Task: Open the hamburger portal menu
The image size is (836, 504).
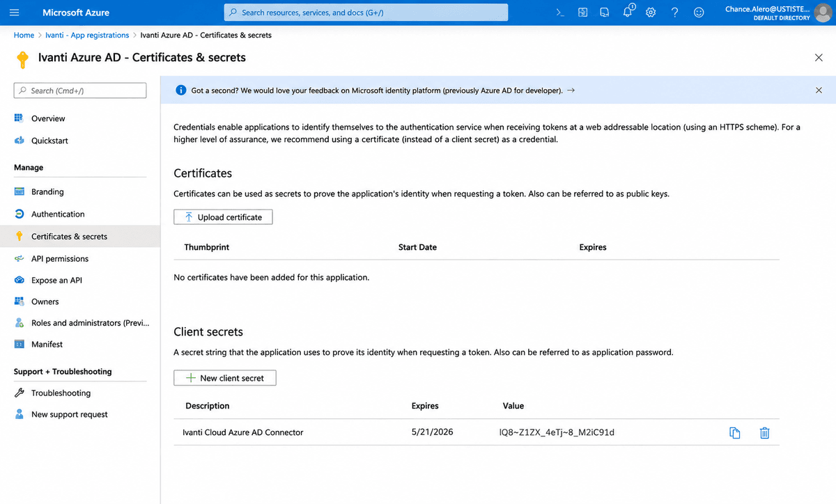Action: click(x=15, y=13)
